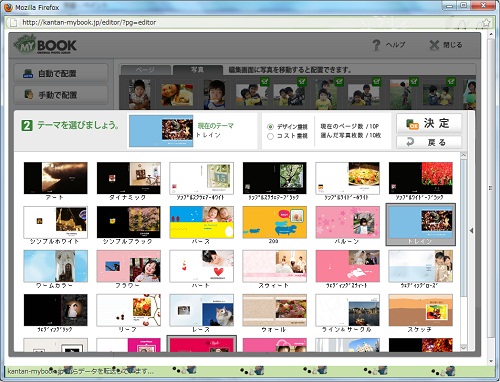Confirm theme with 決定 OK button
This screenshot has height=382, width=500.
pos(429,123)
